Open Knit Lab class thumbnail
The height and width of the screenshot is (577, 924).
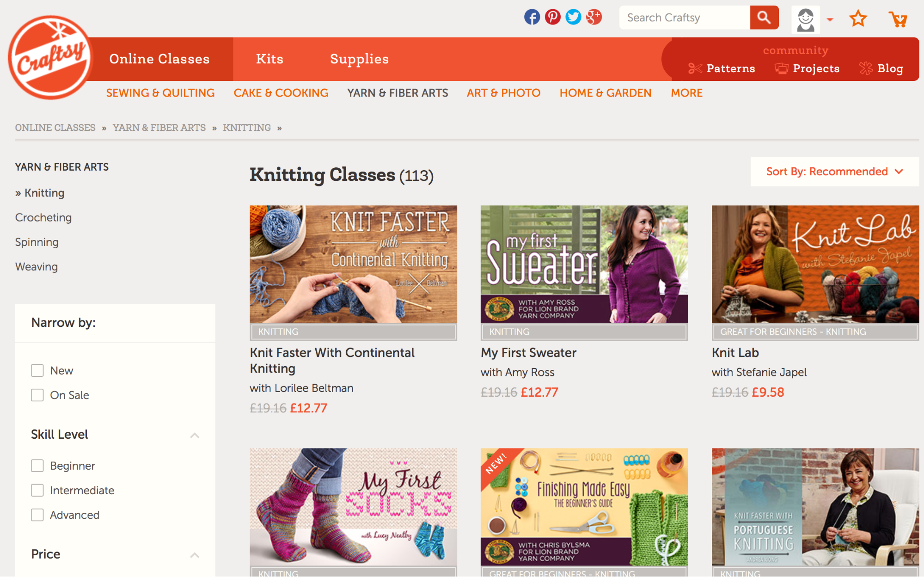(x=815, y=264)
